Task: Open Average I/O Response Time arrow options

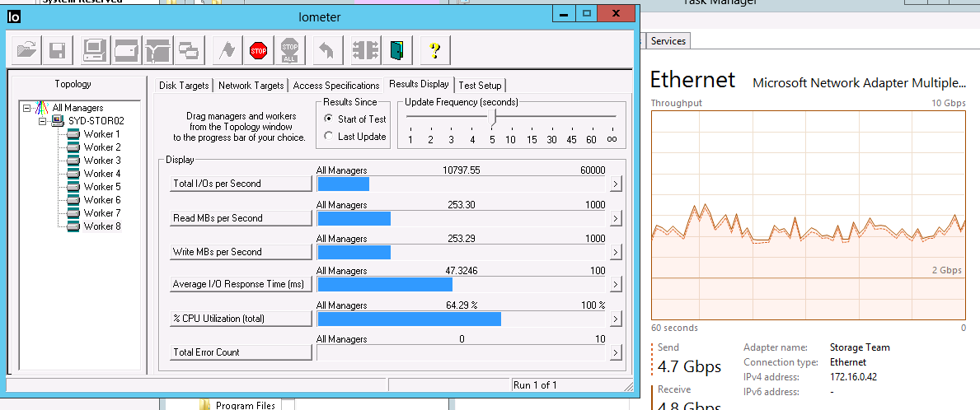Action: click(616, 285)
